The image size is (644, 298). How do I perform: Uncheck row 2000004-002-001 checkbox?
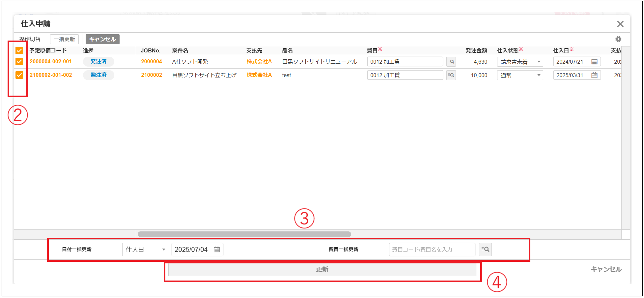click(x=19, y=62)
